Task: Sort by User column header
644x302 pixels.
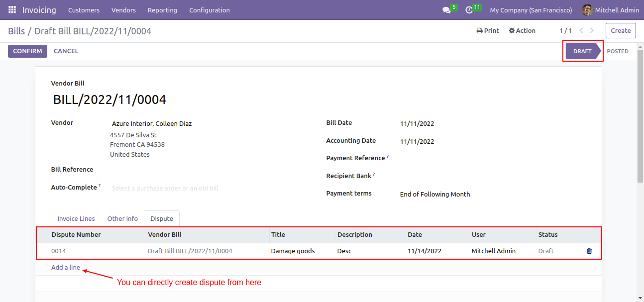Action: pyautogui.click(x=479, y=235)
